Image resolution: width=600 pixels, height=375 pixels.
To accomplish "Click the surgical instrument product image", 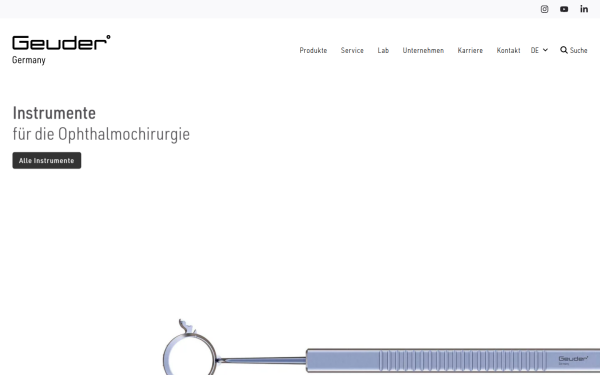I will (381, 347).
